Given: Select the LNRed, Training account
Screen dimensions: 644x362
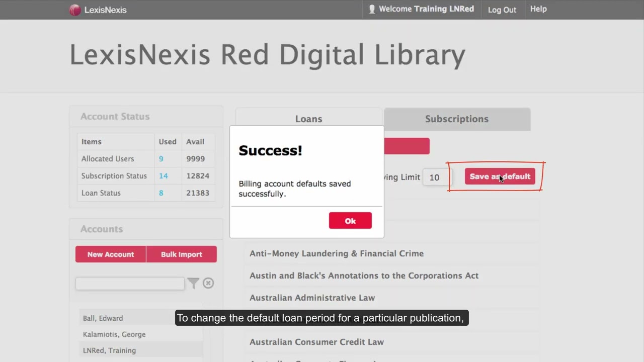Looking at the screenshot, I should (141, 350).
